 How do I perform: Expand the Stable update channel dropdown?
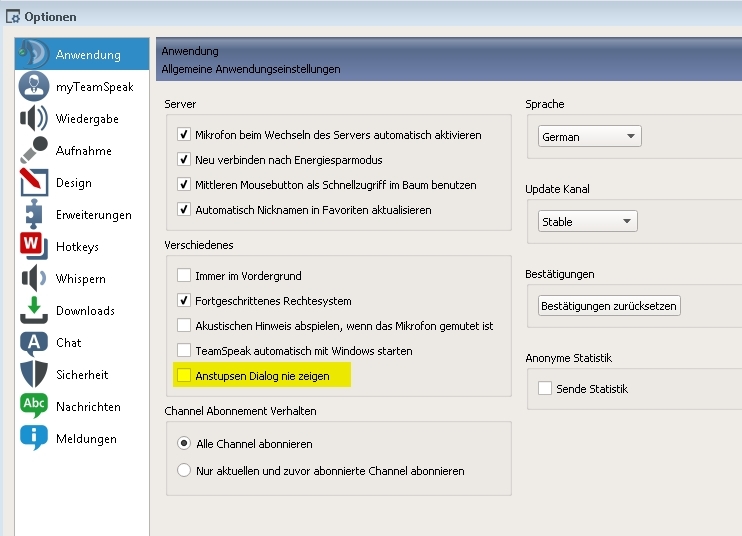[588, 221]
